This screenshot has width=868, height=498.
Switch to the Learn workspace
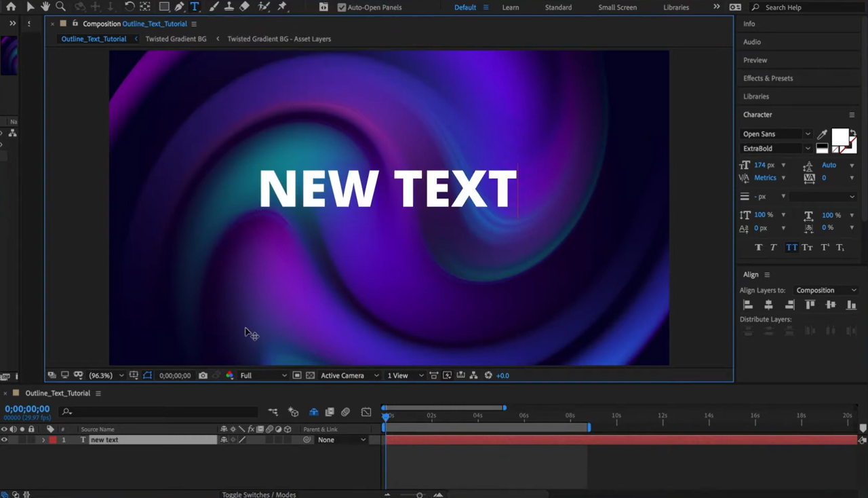coord(511,7)
